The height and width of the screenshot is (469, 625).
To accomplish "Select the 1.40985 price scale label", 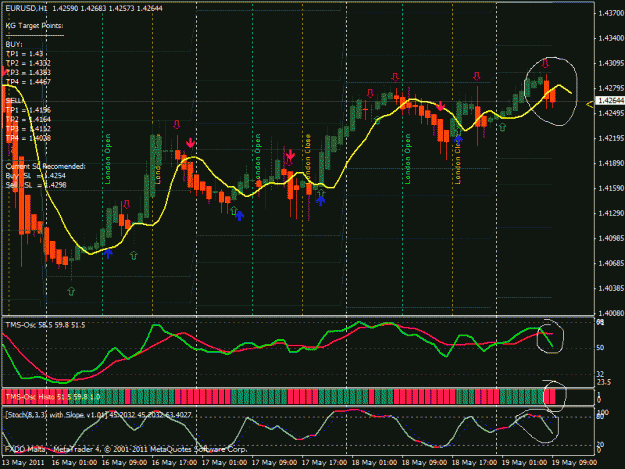I will [610, 238].
